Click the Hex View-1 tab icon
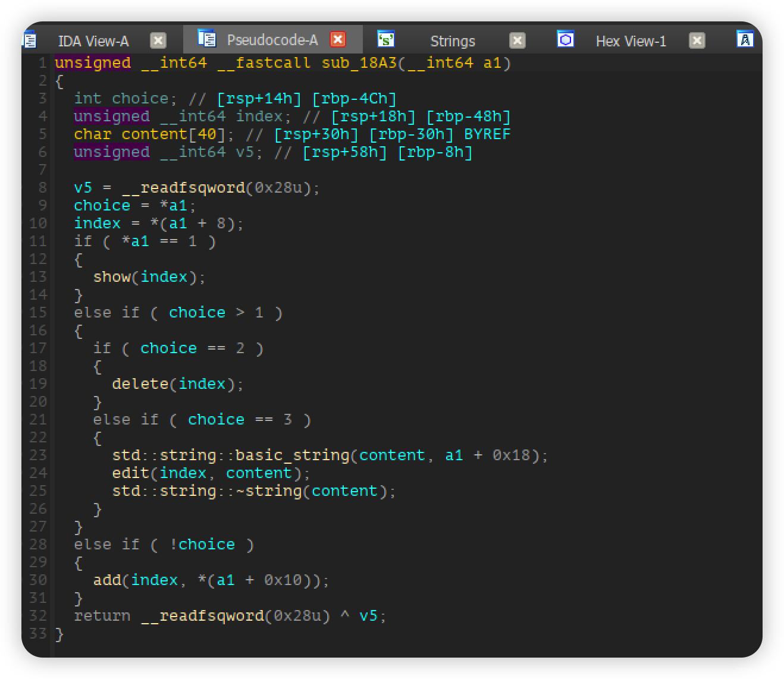This screenshot has height=679, width=784. [x=566, y=39]
